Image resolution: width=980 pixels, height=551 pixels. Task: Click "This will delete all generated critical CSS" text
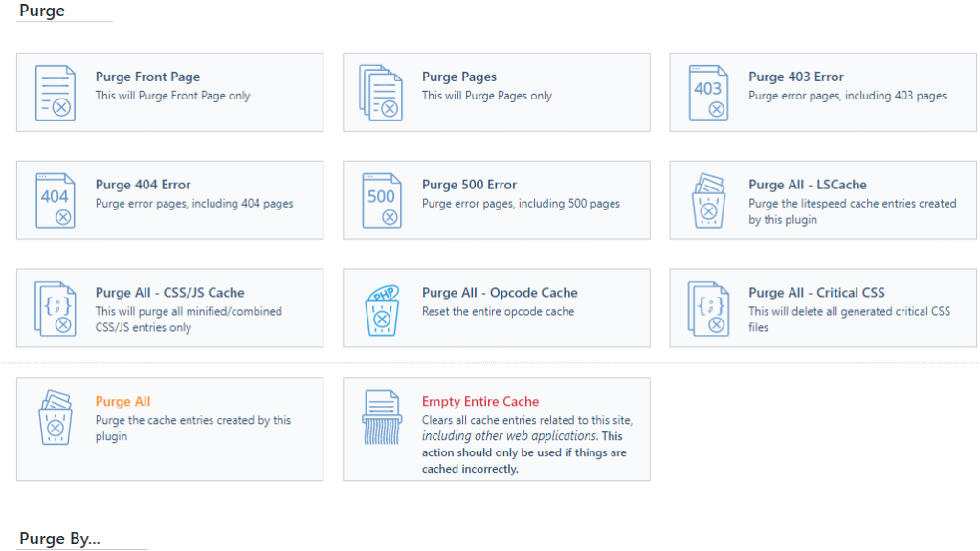pyautogui.click(x=850, y=320)
